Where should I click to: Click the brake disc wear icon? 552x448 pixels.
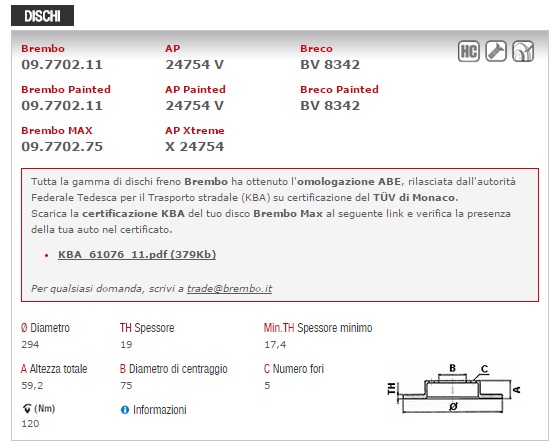[x=523, y=51]
